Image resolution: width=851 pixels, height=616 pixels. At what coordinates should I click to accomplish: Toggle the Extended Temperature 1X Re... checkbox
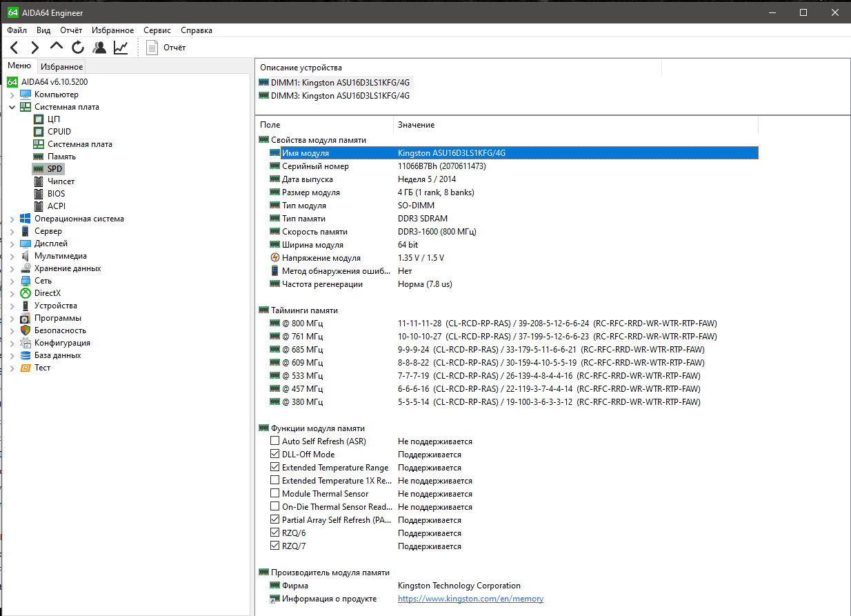tap(275, 480)
